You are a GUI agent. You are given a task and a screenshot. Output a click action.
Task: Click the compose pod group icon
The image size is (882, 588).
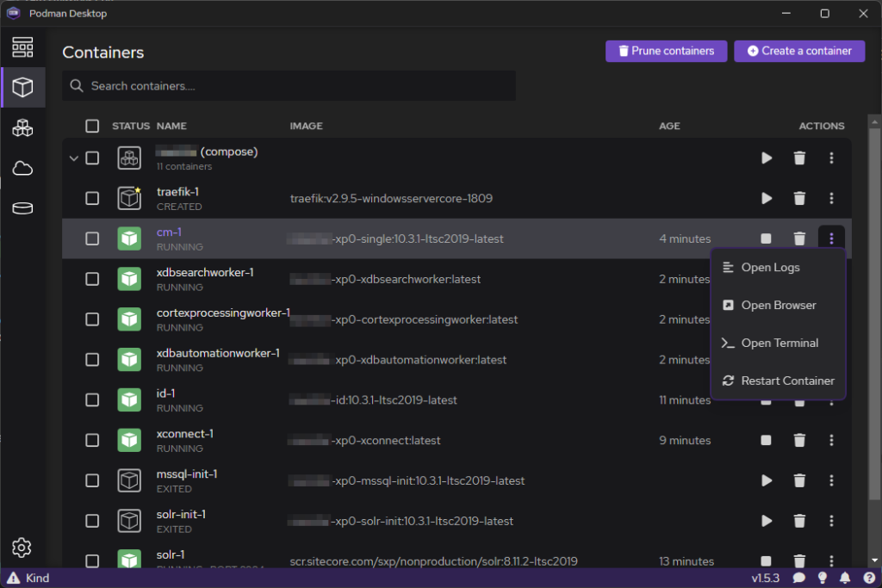[129, 158]
